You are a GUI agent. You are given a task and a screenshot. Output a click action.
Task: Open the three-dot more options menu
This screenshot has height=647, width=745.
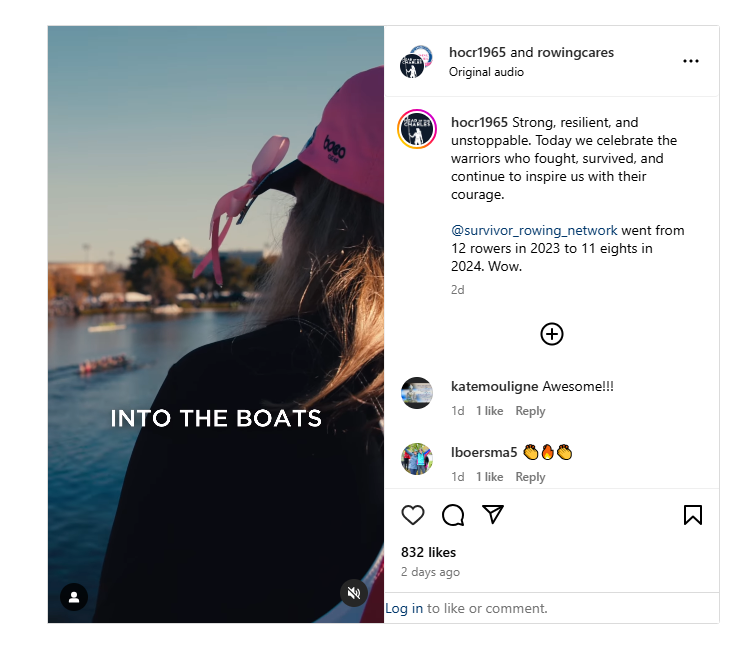(x=690, y=61)
